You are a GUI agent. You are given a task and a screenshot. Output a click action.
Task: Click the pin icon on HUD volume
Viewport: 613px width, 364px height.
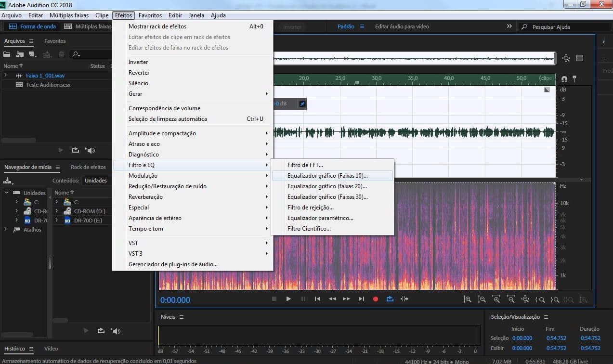tap(302, 104)
